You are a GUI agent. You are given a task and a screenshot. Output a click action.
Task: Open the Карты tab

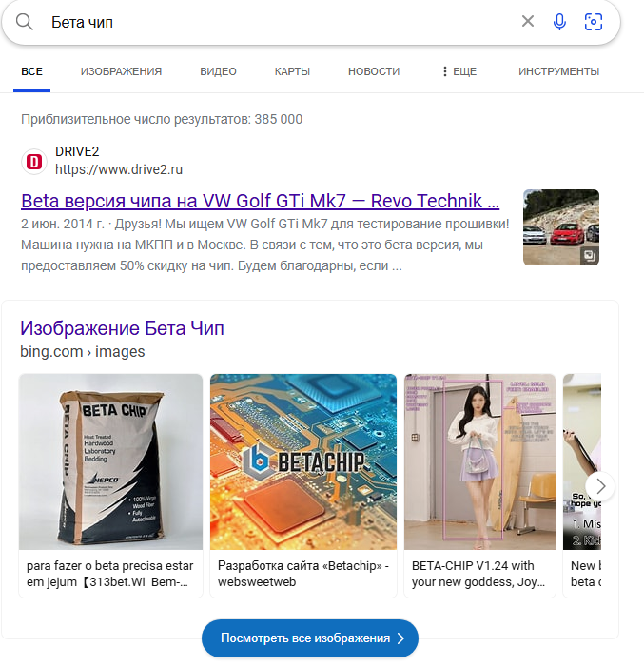pyautogui.click(x=292, y=71)
